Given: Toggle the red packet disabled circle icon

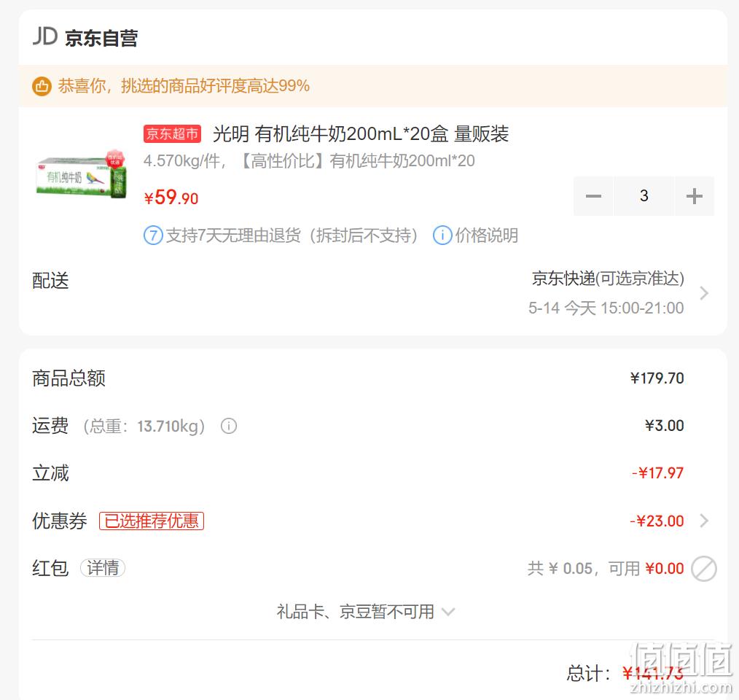Looking at the screenshot, I should click(704, 569).
